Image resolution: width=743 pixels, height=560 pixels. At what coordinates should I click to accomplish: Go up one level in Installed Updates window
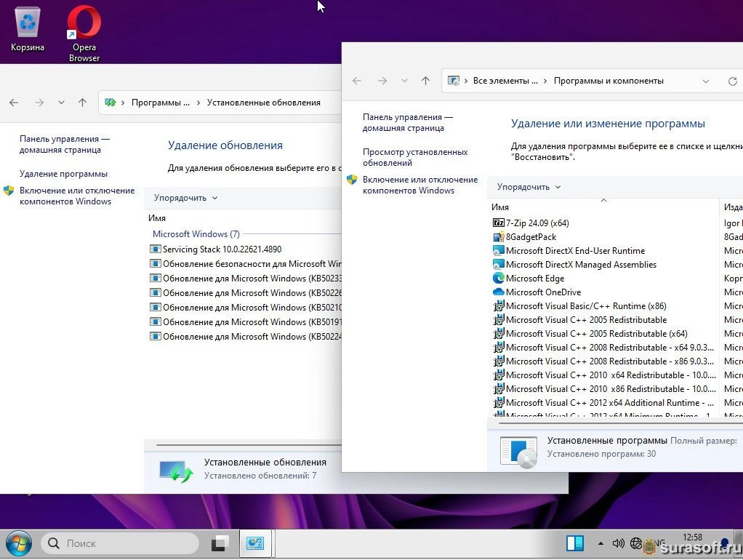click(x=82, y=103)
